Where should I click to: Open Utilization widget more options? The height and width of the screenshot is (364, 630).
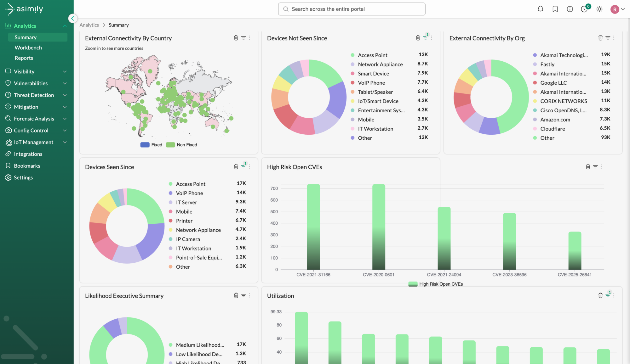[x=614, y=295]
